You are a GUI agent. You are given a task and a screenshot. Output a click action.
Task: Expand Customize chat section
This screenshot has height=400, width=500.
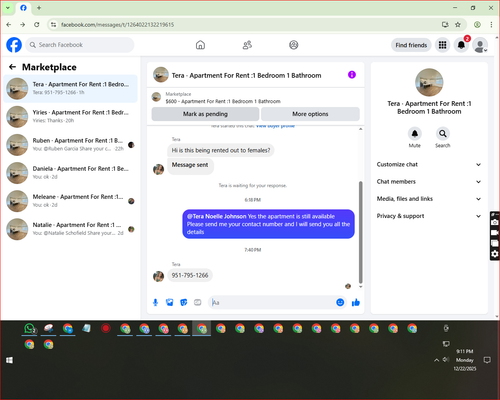(x=429, y=164)
